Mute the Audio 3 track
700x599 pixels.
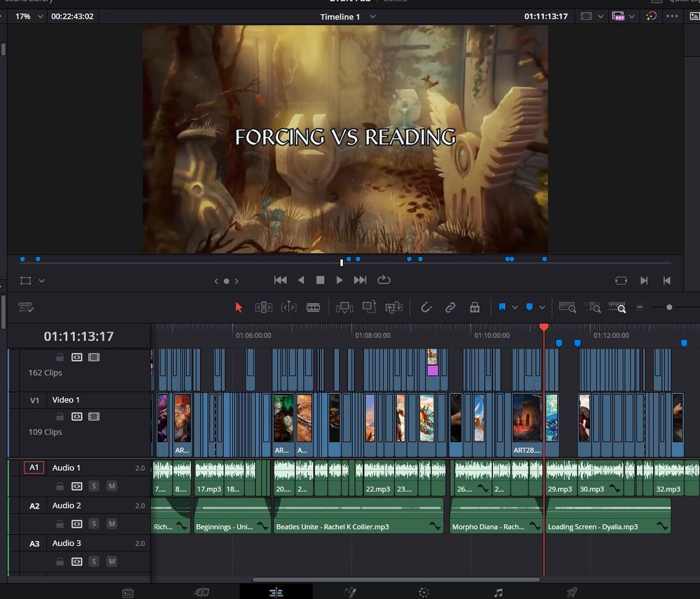[112, 561]
